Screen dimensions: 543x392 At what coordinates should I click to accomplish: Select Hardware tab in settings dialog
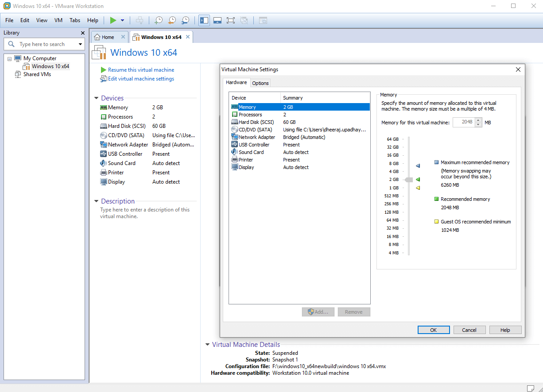[236, 83]
